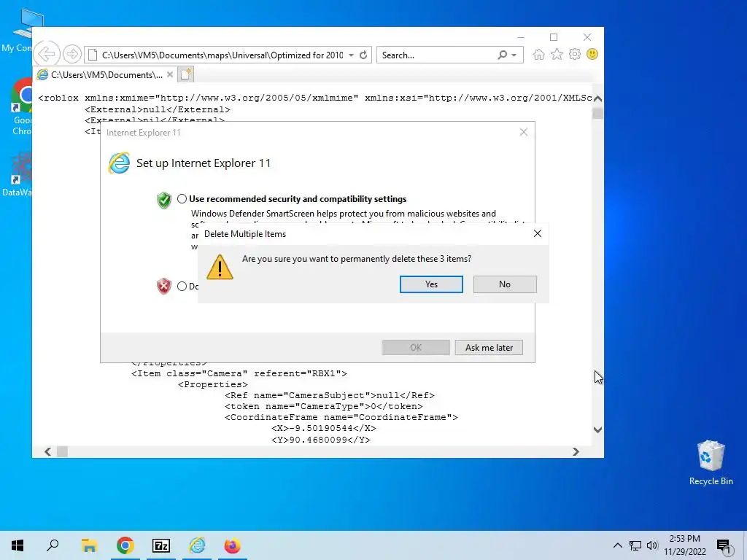This screenshot has width=747, height=560.
Task: Open Google Chrome from the taskbar
Action: click(125, 545)
